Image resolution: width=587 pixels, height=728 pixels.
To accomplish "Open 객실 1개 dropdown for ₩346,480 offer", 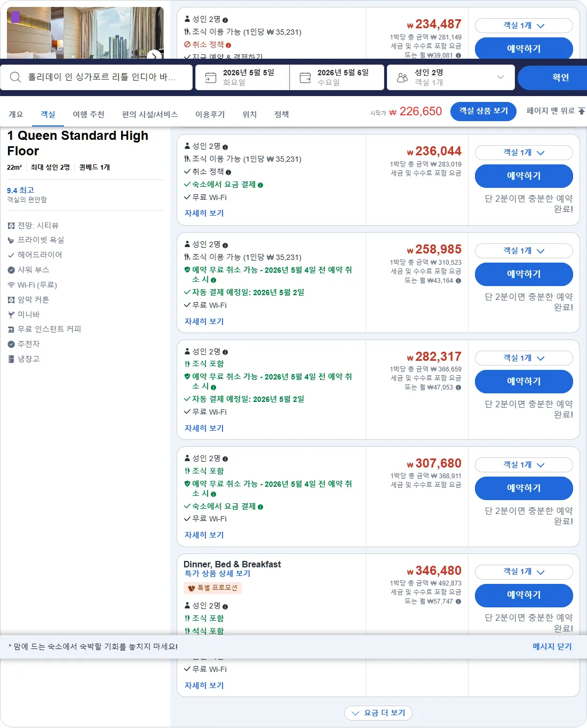I will [524, 572].
